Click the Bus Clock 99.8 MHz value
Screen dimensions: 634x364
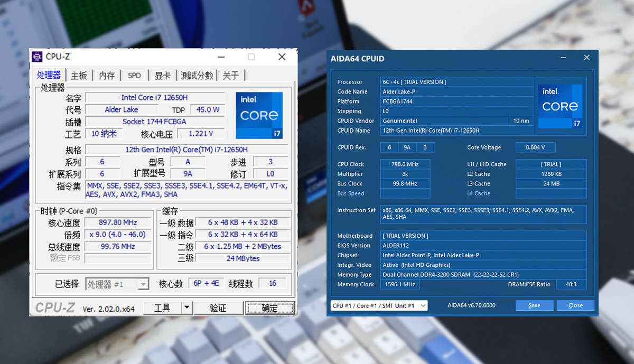405,183
